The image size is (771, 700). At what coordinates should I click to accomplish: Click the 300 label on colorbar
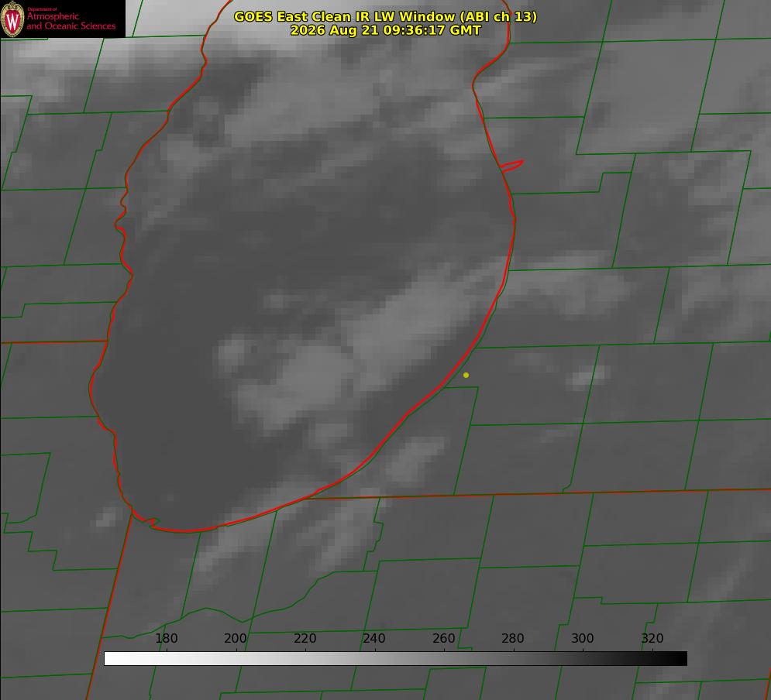pos(583,638)
